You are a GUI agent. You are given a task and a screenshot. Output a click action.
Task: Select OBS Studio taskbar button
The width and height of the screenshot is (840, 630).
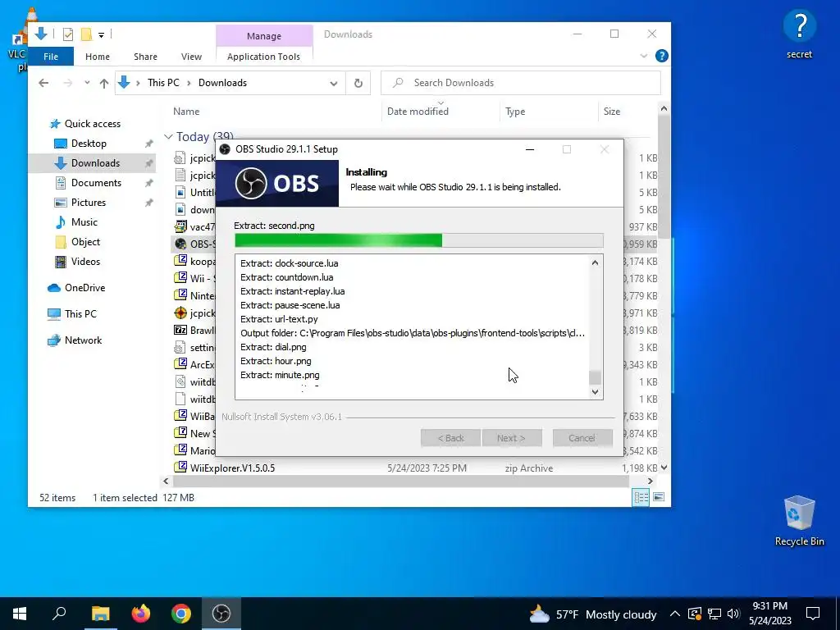coord(221,614)
